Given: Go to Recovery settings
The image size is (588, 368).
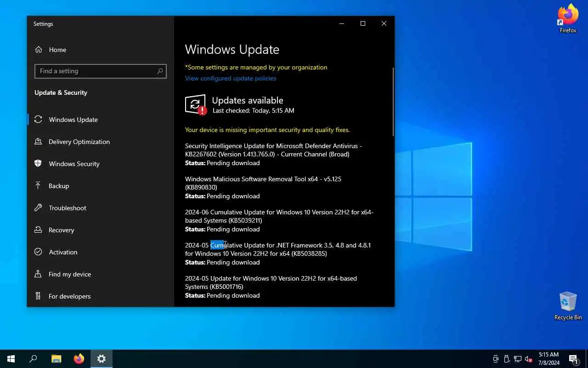Looking at the screenshot, I should (x=100, y=230).
